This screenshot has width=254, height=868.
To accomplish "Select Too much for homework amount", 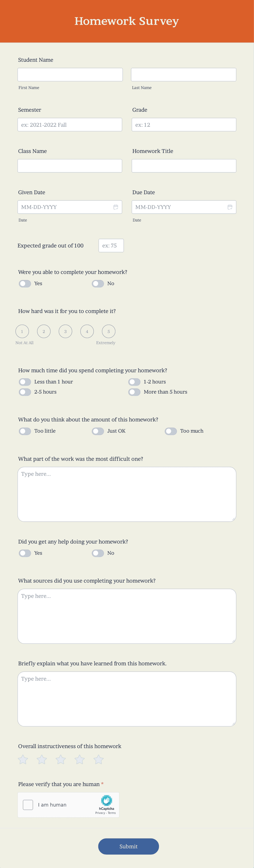I will point(171,431).
